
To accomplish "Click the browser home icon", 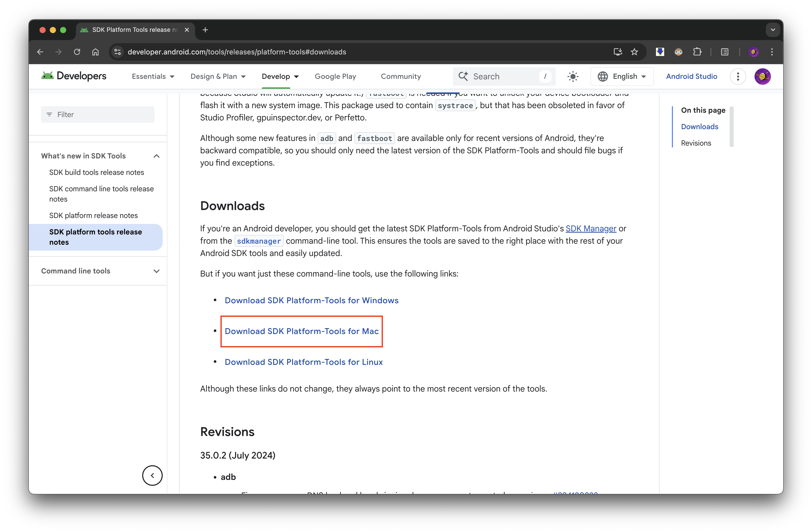I will coord(95,52).
